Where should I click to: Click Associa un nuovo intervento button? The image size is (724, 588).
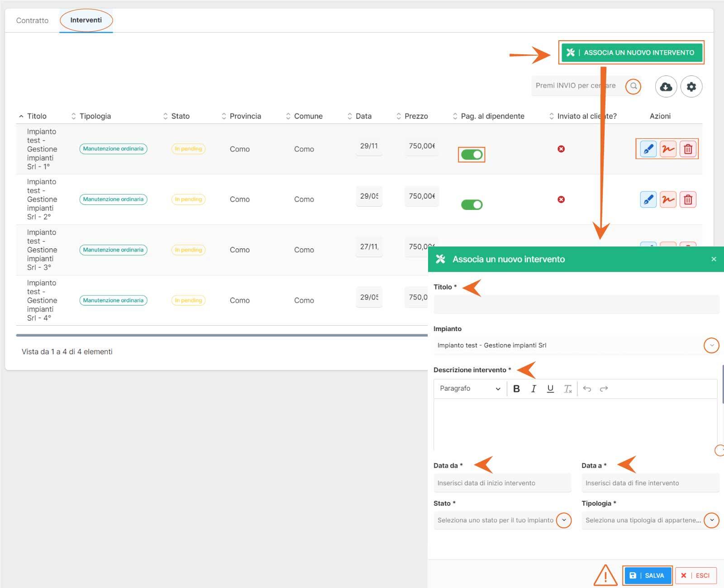[631, 52]
